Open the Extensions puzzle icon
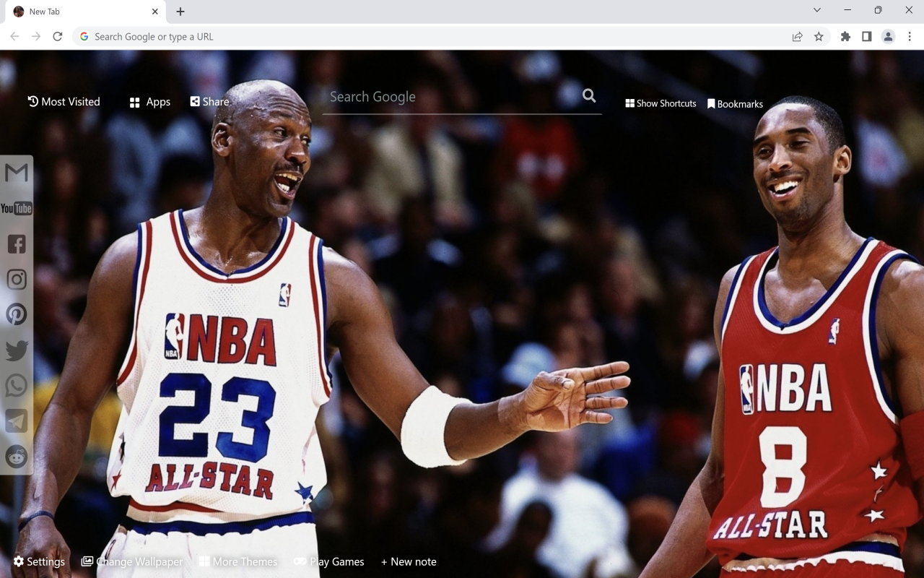This screenshot has height=578, width=924. pyautogui.click(x=845, y=37)
